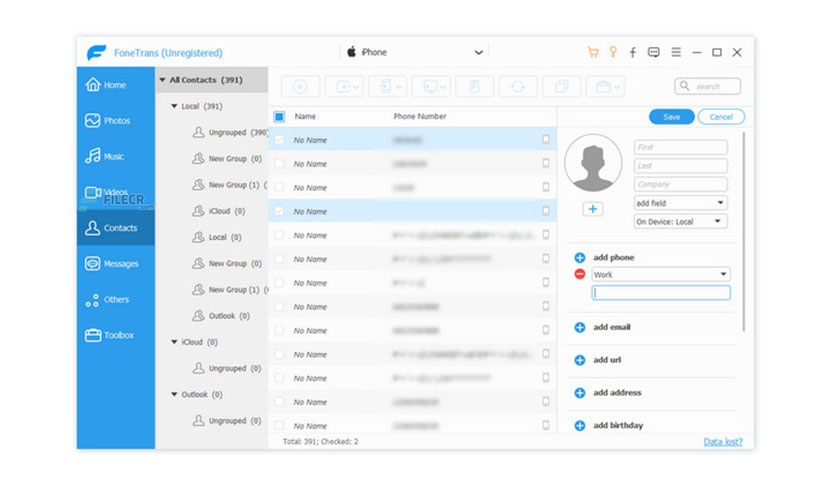Open the Facebook icon in title bar

coord(633,52)
